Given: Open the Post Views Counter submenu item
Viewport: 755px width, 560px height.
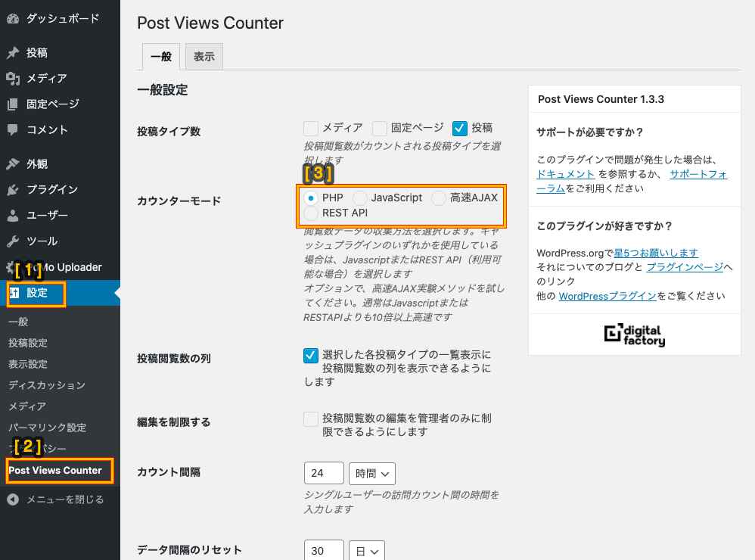Looking at the screenshot, I should tap(55, 471).
